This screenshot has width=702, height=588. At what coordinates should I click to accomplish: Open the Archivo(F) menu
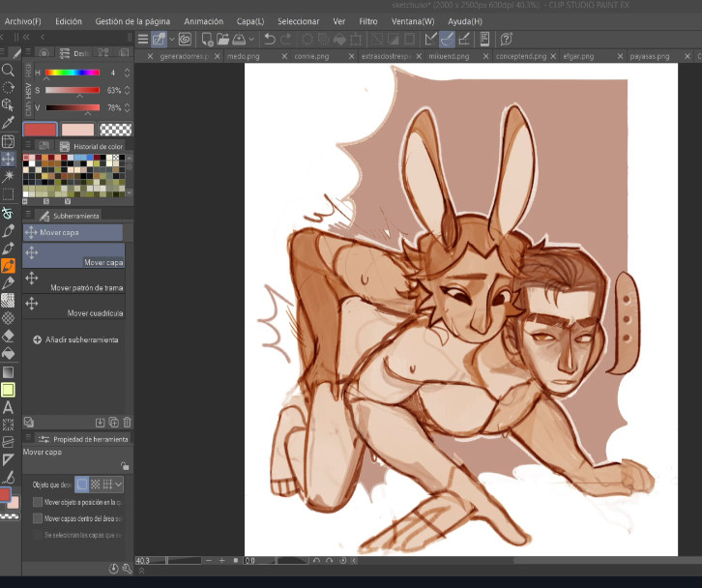(x=23, y=21)
